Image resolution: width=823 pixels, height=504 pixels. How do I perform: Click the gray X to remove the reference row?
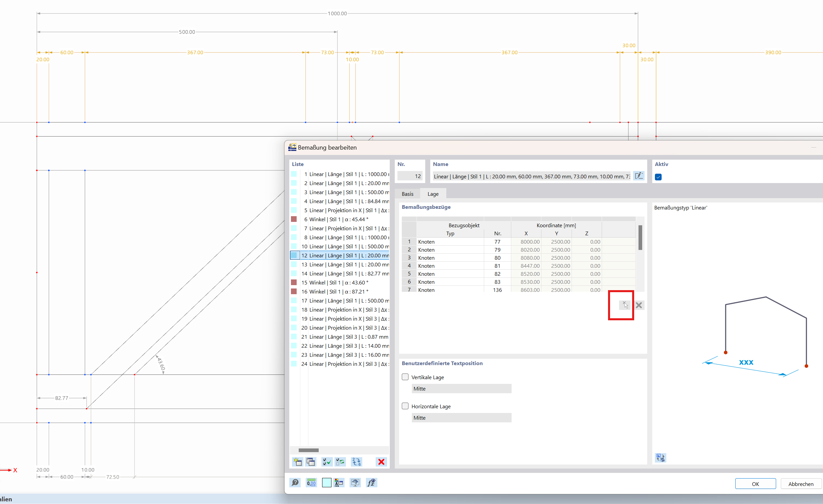639,305
